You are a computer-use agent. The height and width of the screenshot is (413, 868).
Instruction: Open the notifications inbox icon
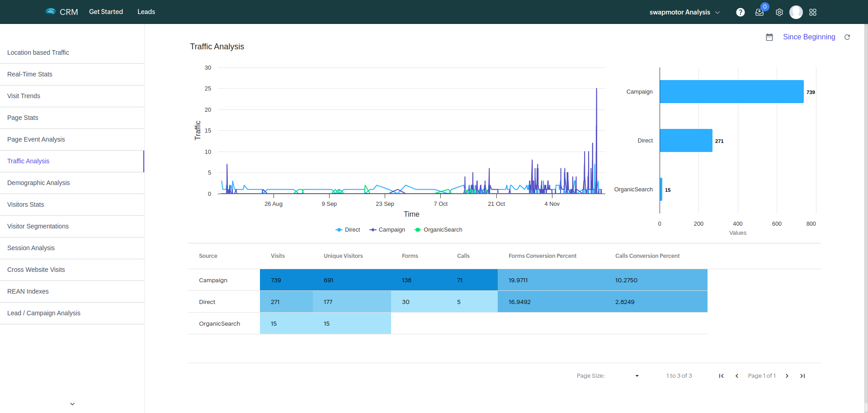coord(759,12)
